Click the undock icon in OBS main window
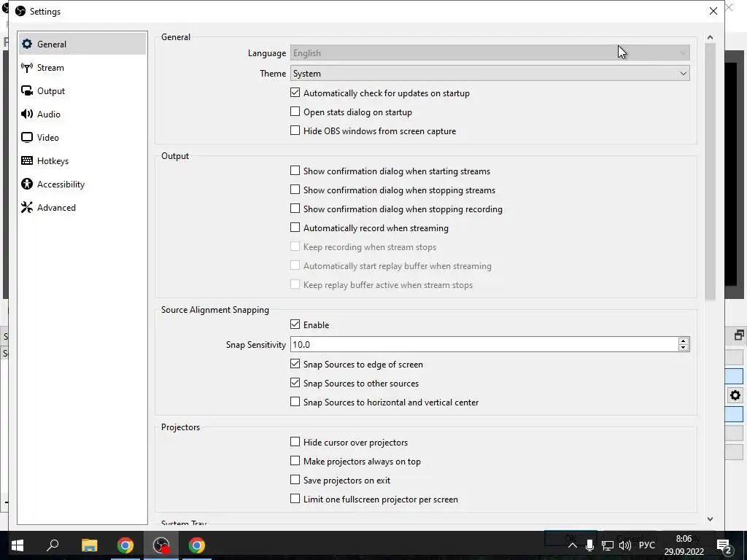 pos(739,335)
